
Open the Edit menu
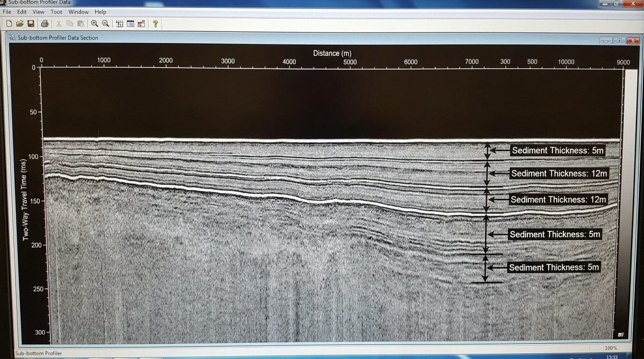pos(22,12)
